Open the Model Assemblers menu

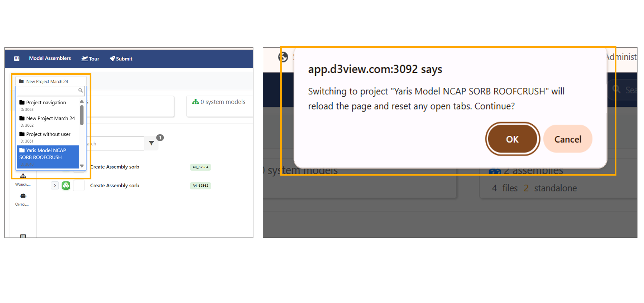[50, 58]
